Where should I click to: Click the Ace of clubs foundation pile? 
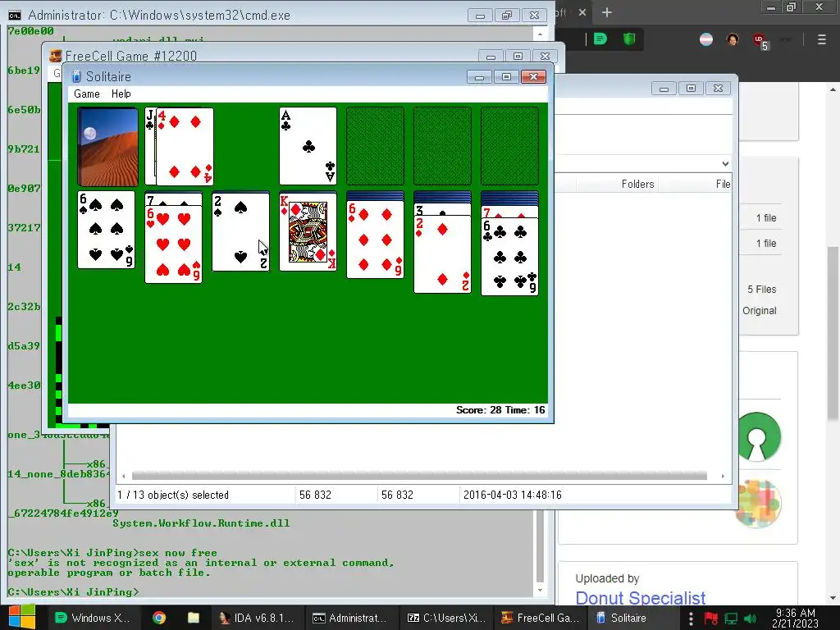[308, 146]
